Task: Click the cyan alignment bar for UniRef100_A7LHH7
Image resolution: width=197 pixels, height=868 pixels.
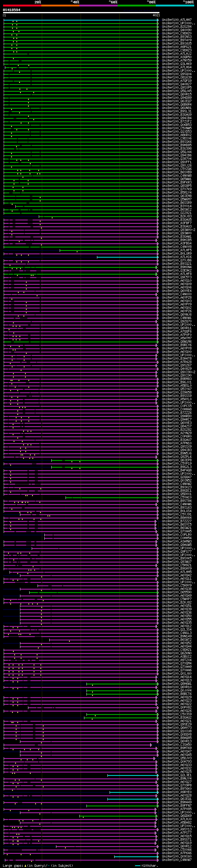Action: 81,20
